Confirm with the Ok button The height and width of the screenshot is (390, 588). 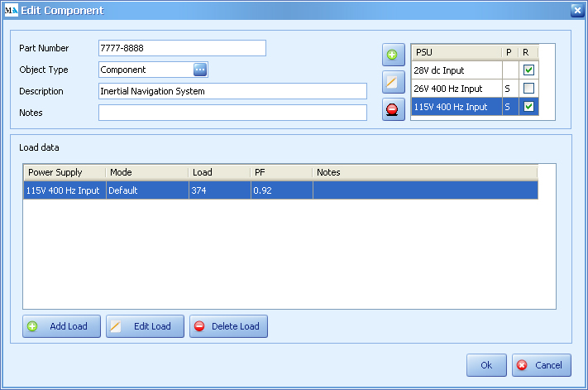click(x=486, y=365)
